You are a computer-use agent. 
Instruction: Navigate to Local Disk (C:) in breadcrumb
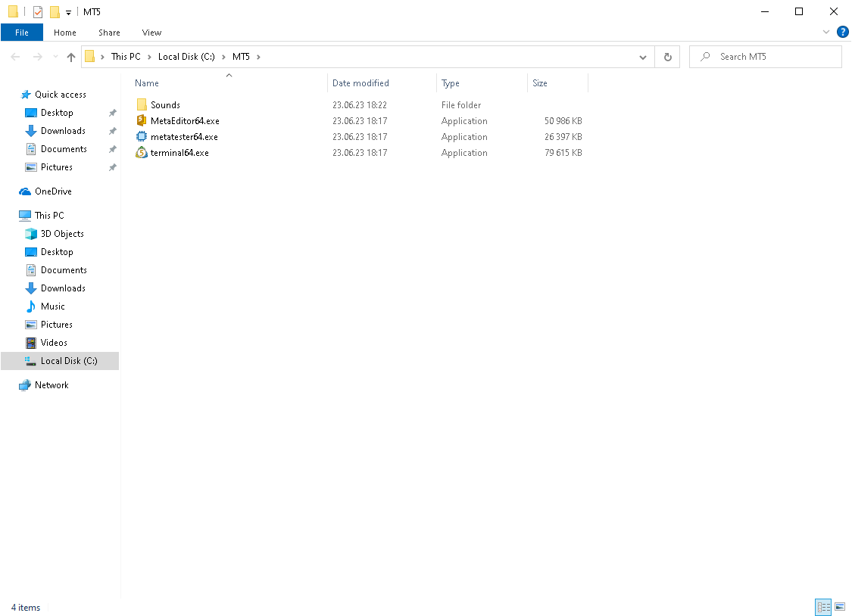pos(186,57)
